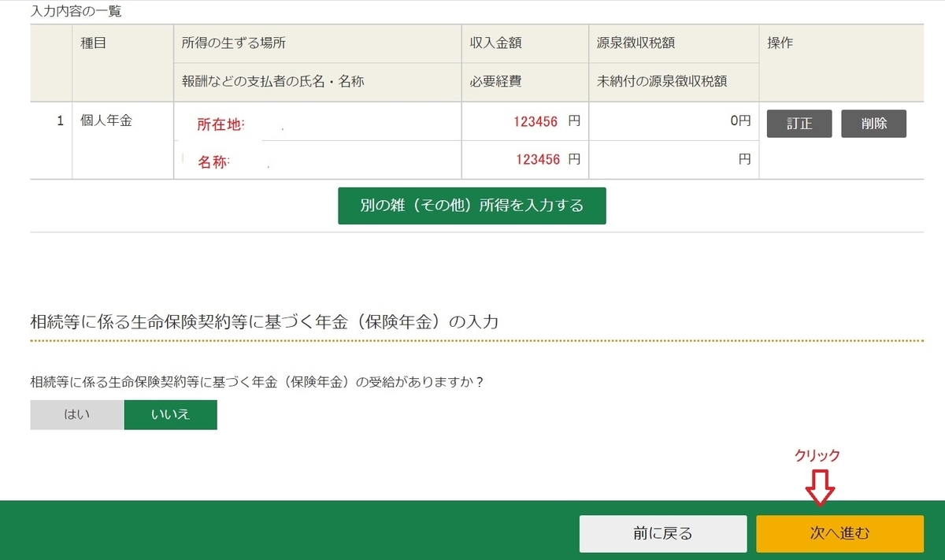The height and width of the screenshot is (560, 945).
Task: Click 削除 to delete the pension entry
Action: point(873,123)
